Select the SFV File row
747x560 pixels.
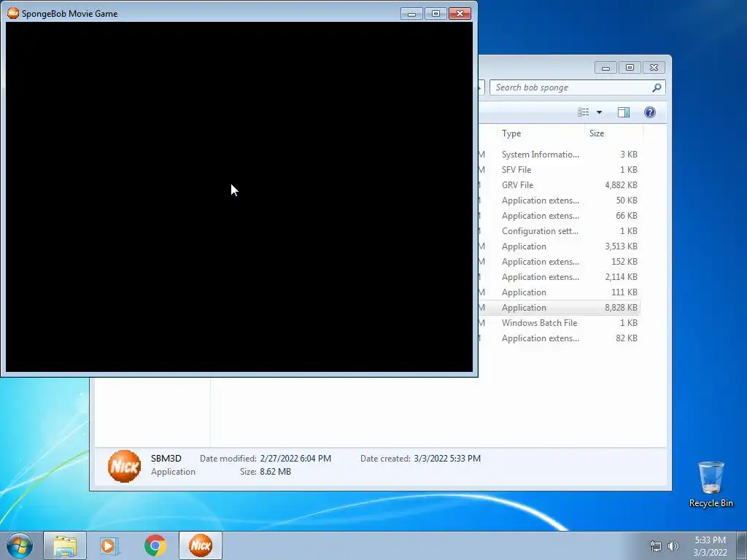[559, 169]
